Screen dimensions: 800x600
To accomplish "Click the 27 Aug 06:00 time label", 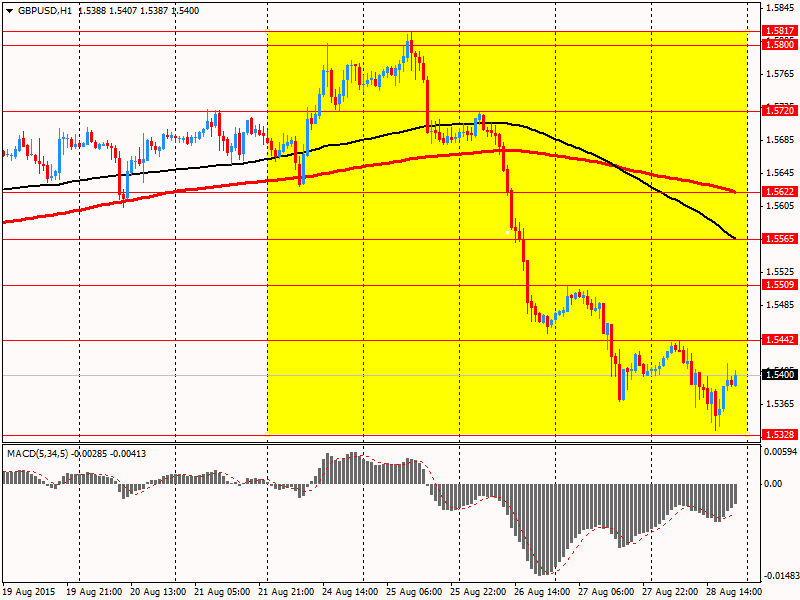I will pos(606,592).
